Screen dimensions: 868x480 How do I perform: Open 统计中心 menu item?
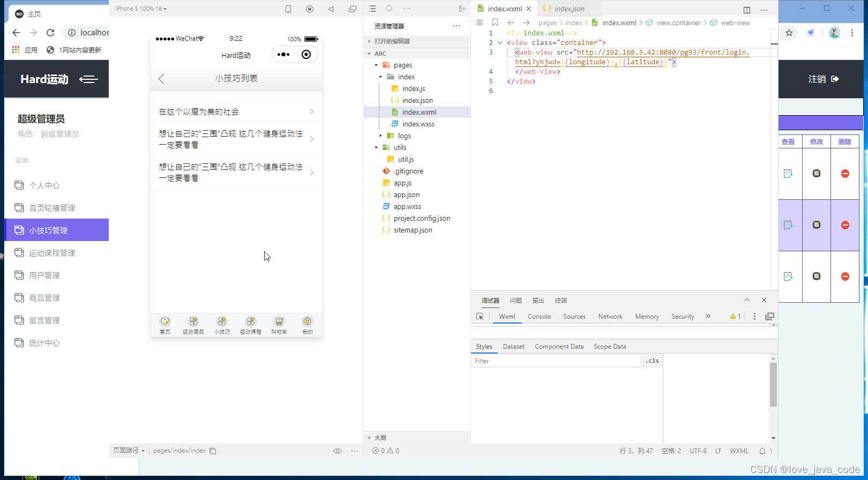click(44, 343)
